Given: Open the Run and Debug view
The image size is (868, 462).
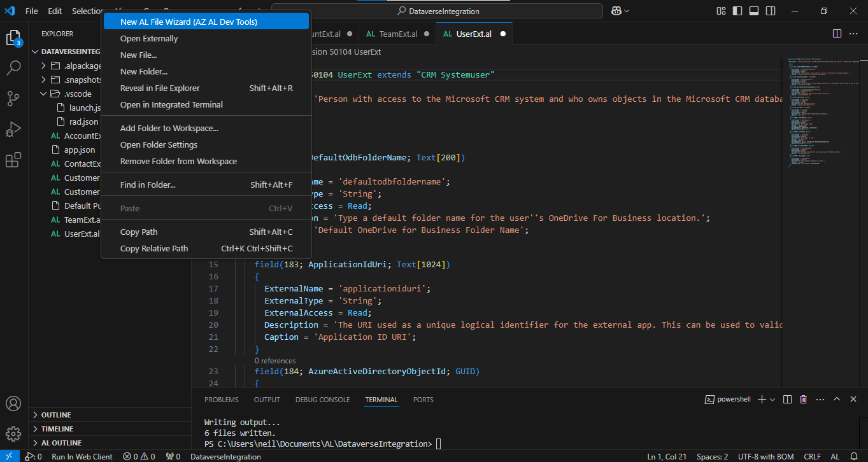Looking at the screenshot, I should pyautogui.click(x=13, y=129).
